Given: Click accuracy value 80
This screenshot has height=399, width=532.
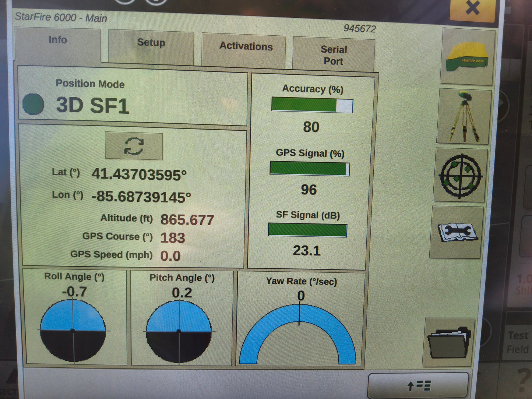Looking at the screenshot, I should [x=311, y=127].
